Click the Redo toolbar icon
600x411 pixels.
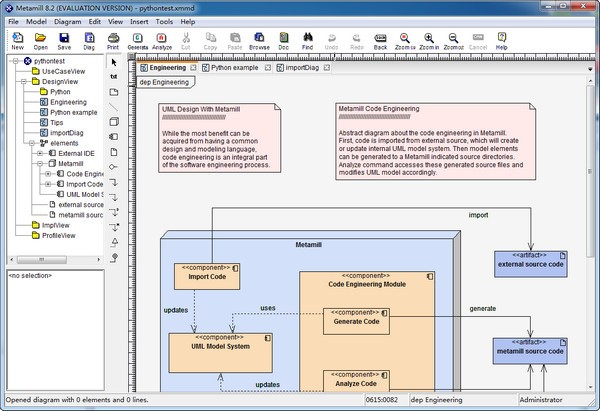pyautogui.click(x=357, y=41)
